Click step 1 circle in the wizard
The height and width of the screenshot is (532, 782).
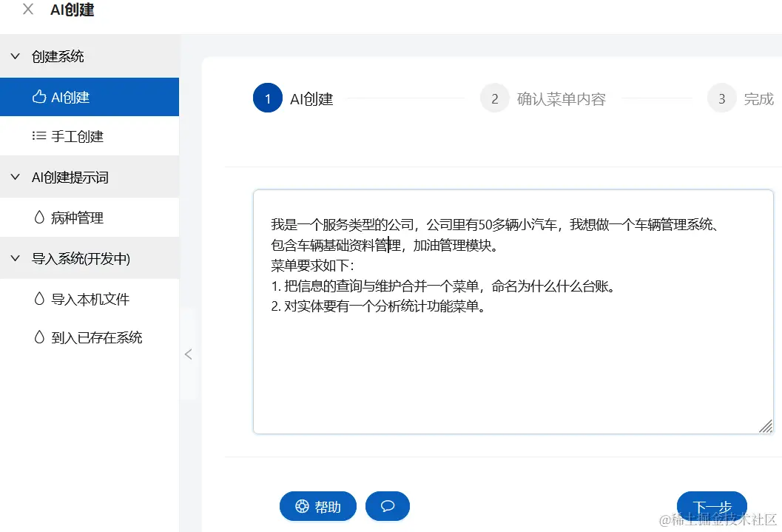[x=268, y=98]
